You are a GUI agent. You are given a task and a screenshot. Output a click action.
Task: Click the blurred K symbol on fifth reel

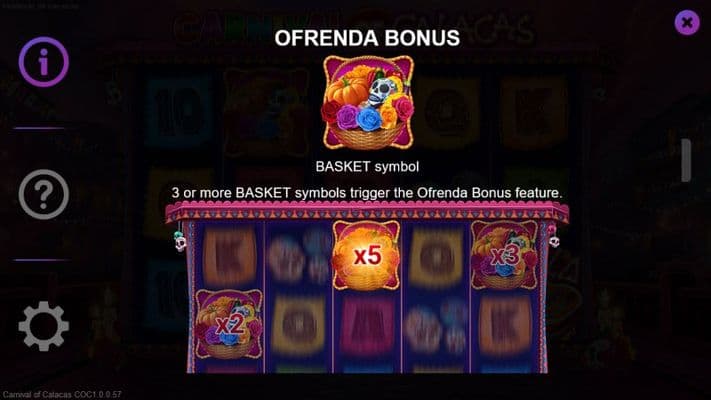pos(504,325)
